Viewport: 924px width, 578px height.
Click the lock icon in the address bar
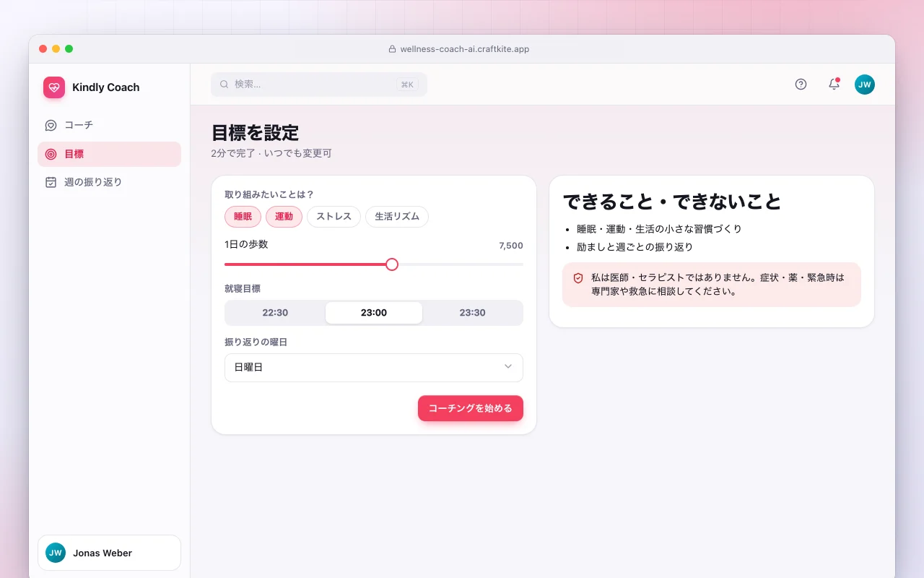click(x=392, y=49)
